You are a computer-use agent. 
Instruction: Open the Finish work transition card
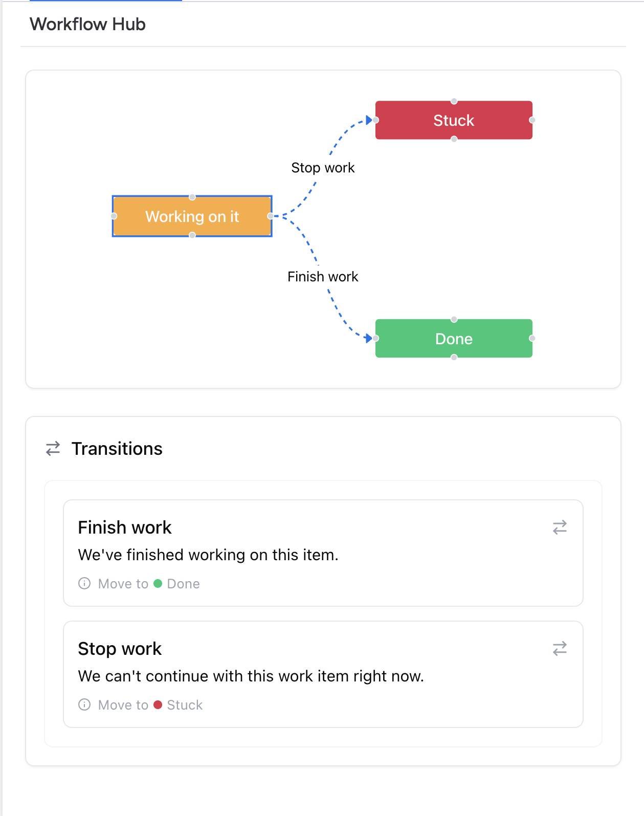323,553
